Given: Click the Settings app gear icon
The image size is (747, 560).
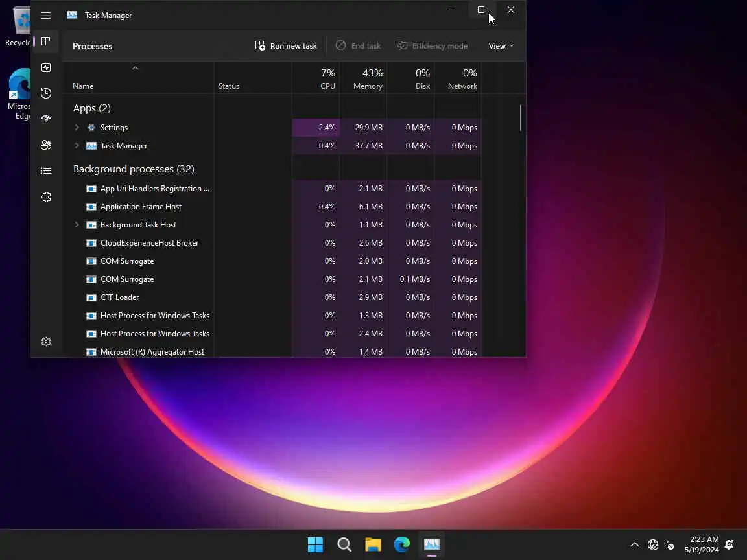Looking at the screenshot, I should pyautogui.click(x=91, y=128).
